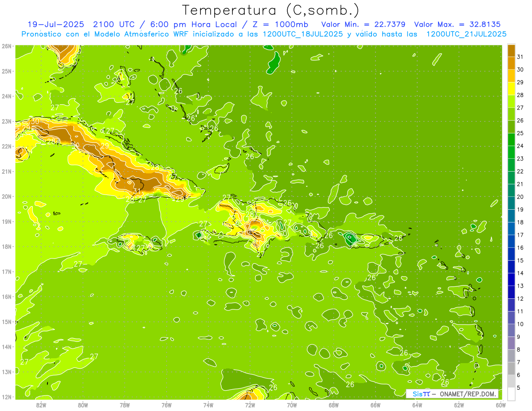Click the "Valor Min. = 22.7379" text
Viewport: 532px width, 411px height.
(363, 24)
